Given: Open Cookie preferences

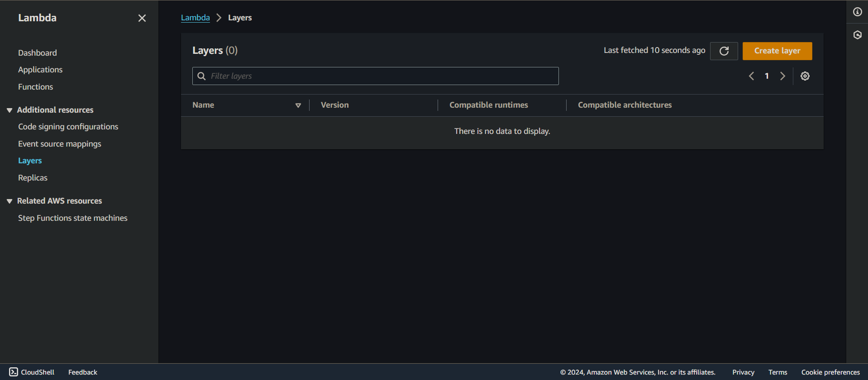Looking at the screenshot, I should [830, 372].
